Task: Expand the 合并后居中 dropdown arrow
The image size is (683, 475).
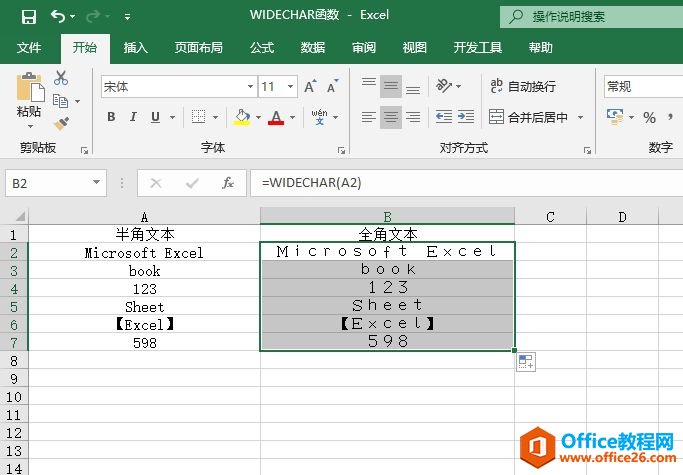Action: tap(580, 117)
